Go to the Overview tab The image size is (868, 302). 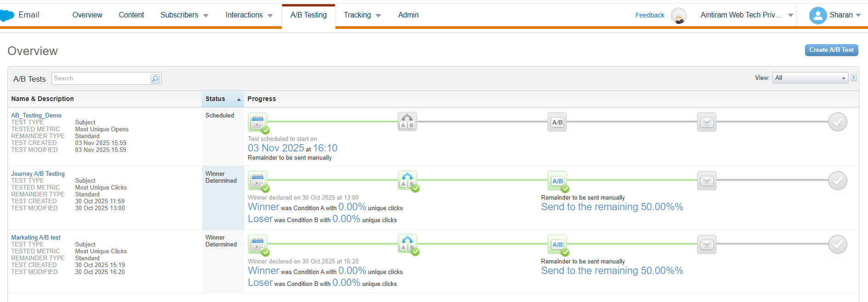[x=87, y=15]
